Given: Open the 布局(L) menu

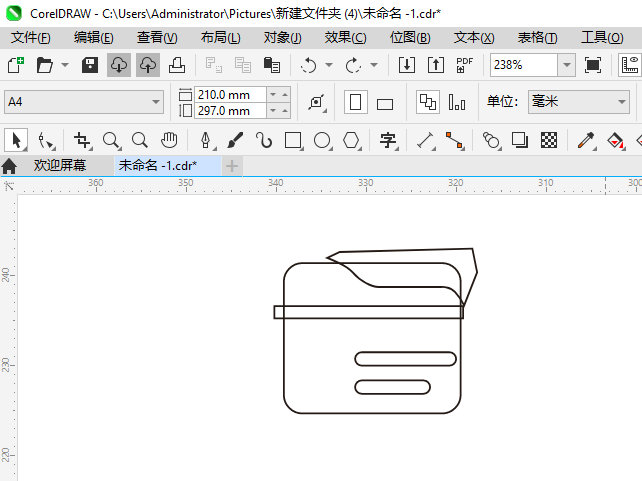Looking at the screenshot, I should pyautogui.click(x=220, y=38).
